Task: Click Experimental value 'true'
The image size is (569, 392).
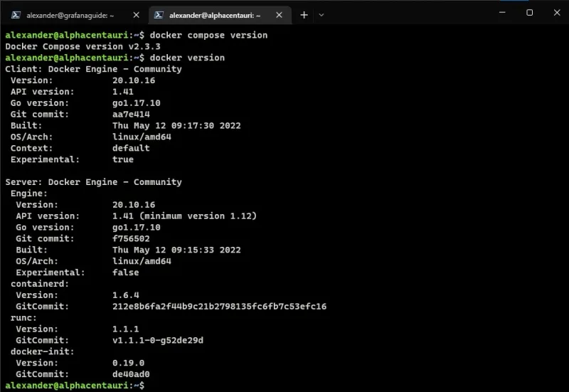Action: point(123,159)
